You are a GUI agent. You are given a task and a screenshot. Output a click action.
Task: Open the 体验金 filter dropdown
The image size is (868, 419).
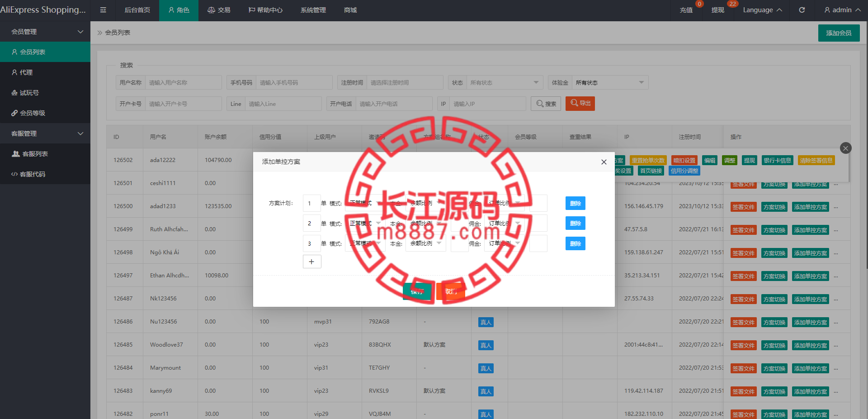610,82
